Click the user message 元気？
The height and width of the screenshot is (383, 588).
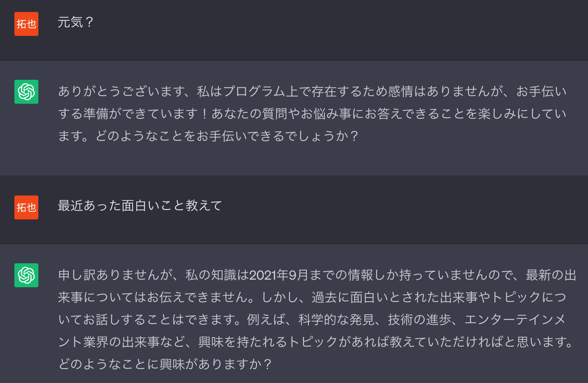tap(75, 22)
